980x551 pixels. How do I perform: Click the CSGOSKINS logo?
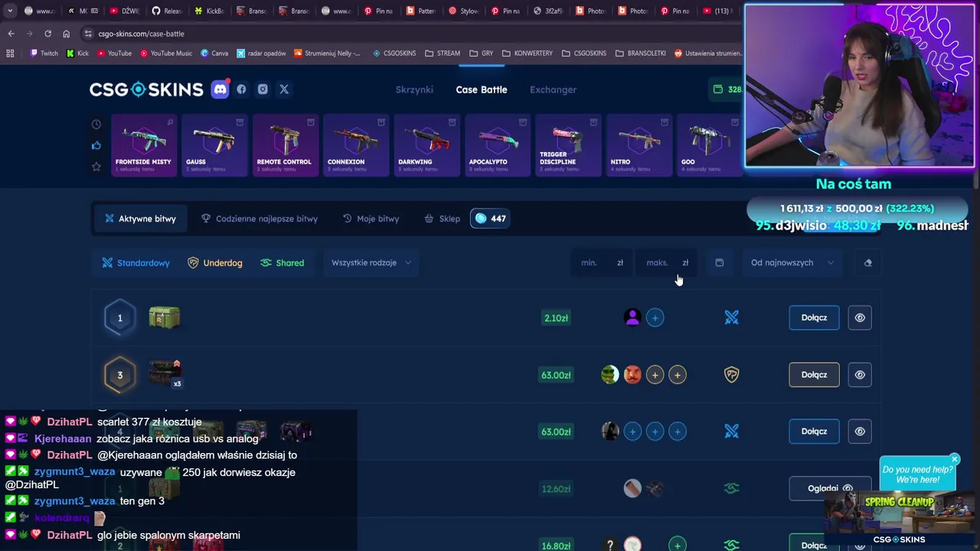pyautogui.click(x=146, y=90)
